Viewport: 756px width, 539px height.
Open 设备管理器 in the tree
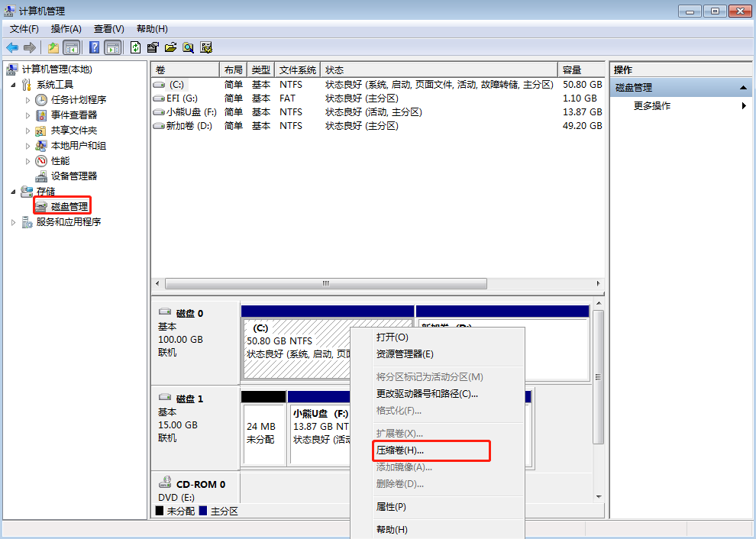(x=74, y=176)
